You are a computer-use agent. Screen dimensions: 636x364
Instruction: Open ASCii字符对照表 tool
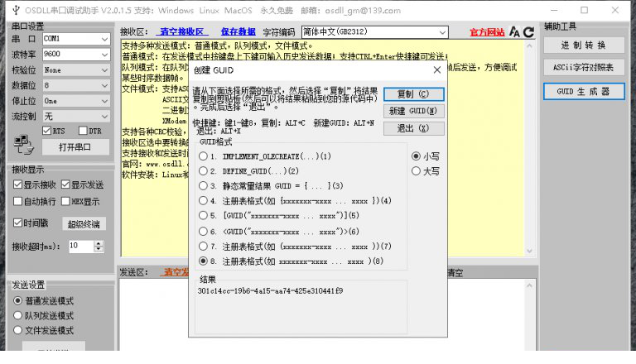tap(584, 68)
